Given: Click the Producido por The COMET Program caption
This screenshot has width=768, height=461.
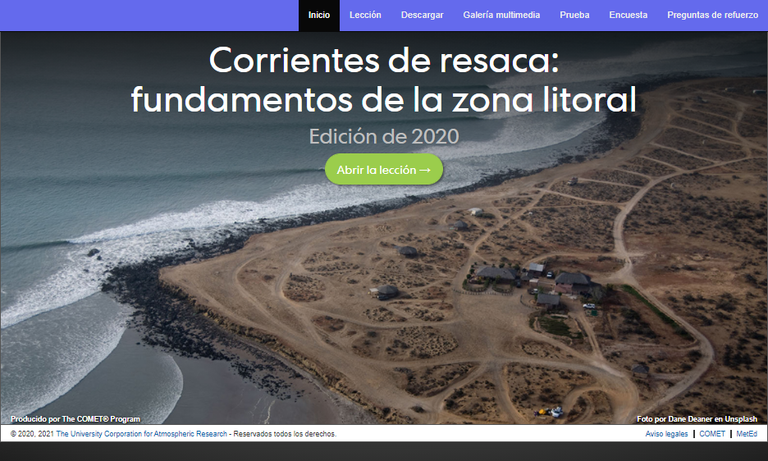Looking at the screenshot, I should 75,419.
